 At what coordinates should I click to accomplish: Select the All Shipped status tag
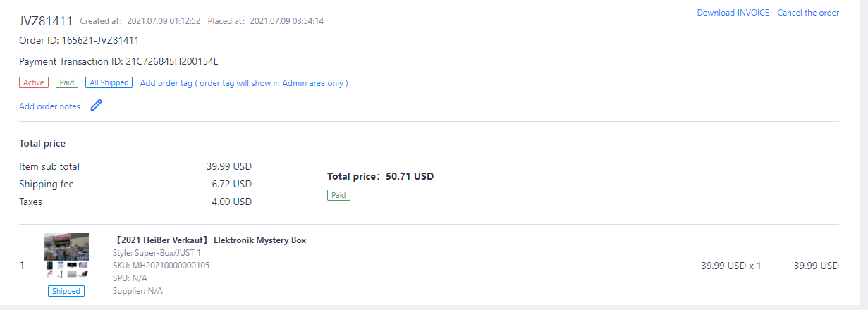pos(109,82)
